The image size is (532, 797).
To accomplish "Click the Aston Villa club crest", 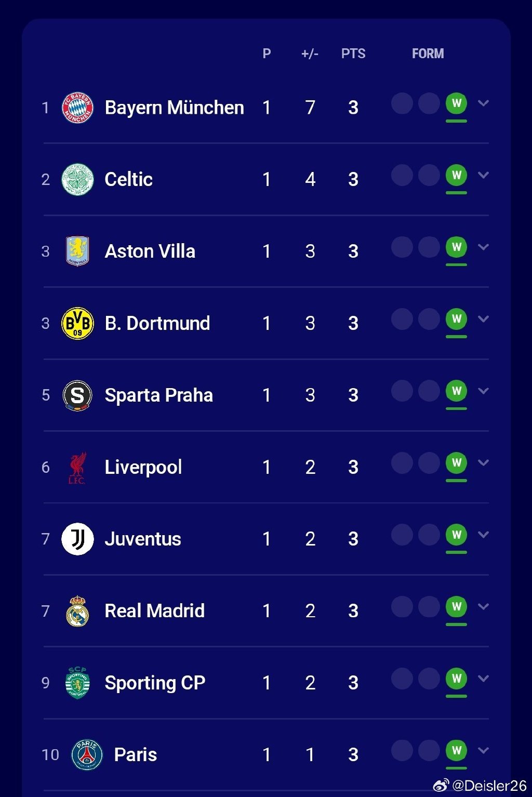I will click(77, 251).
